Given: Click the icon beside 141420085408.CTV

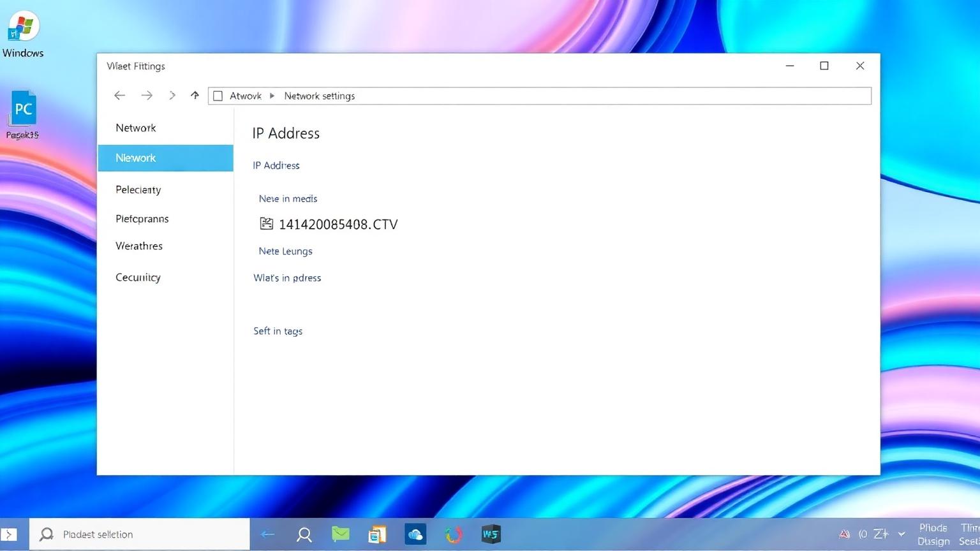Looking at the screenshot, I should click(x=267, y=223).
